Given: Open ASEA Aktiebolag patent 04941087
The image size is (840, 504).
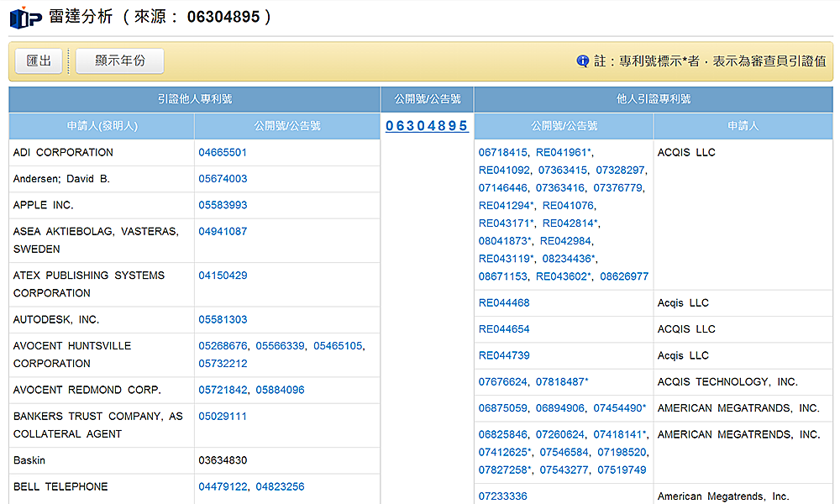Looking at the screenshot, I should point(223,231).
